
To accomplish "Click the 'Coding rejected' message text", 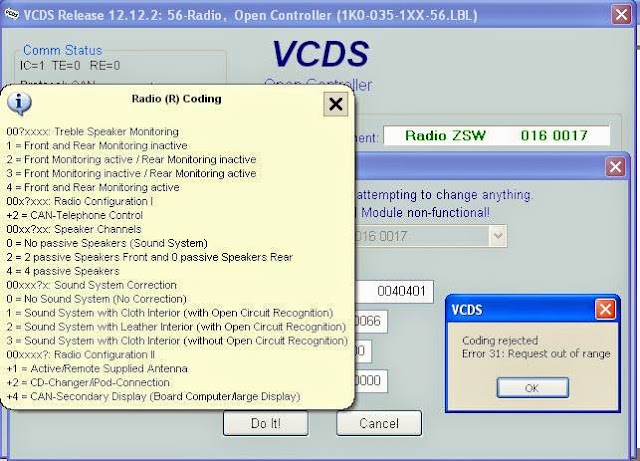I will [500, 341].
